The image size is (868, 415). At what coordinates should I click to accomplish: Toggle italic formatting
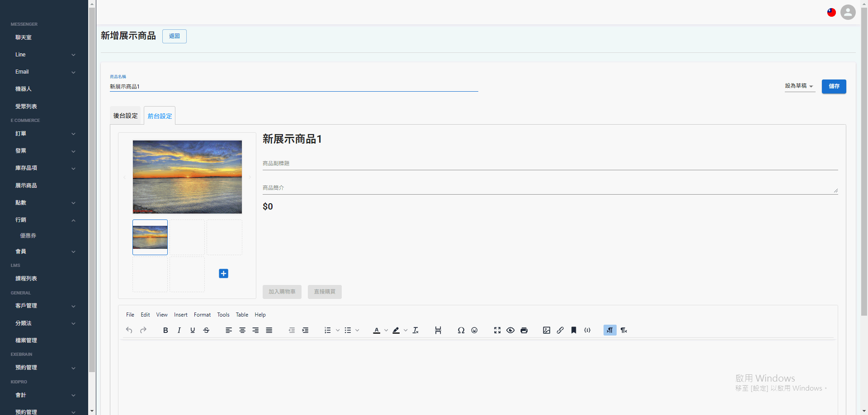pyautogui.click(x=179, y=330)
